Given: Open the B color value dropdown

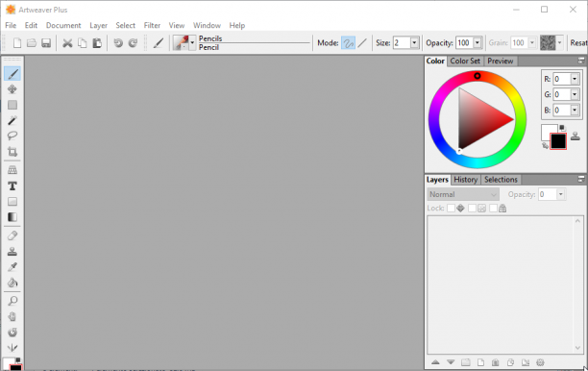Looking at the screenshot, I should click(575, 111).
